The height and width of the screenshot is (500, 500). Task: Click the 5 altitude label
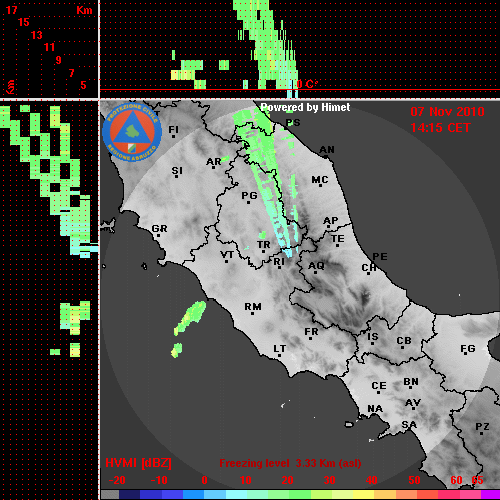[x=83, y=85]
